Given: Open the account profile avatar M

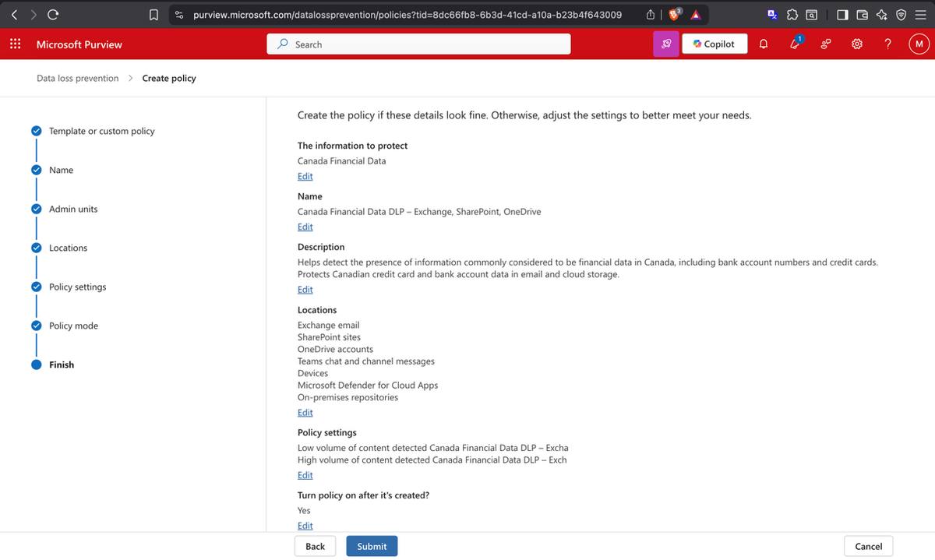Looking at the screenshot, I should tap(919, 44).
